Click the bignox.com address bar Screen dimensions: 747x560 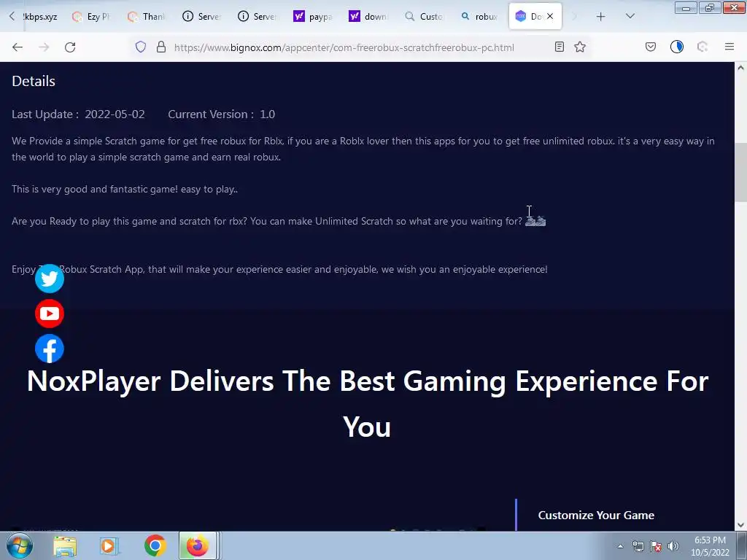pos(344,47)
